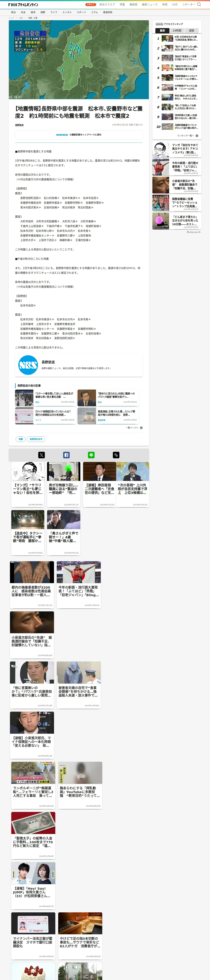Image resolution: width=210 pixels, height=980 pixels.
Task: Click トップ breadcrumb link
Action: click(11, 18)
